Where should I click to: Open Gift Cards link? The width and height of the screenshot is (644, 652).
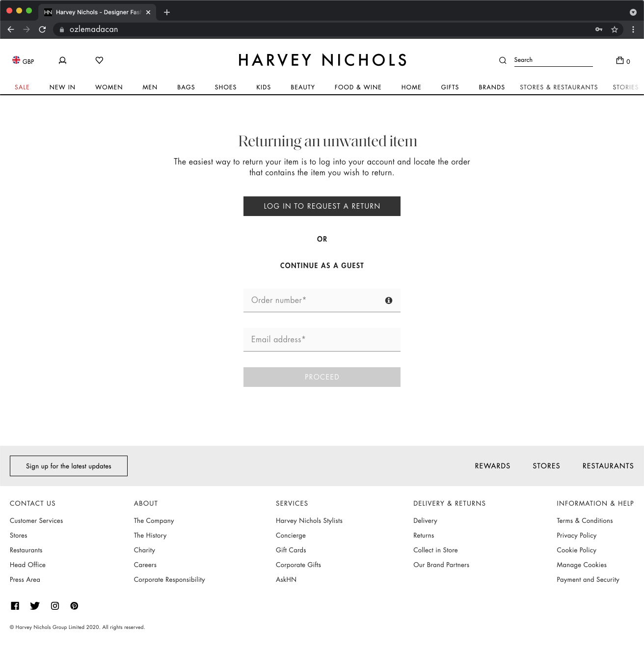291,550
